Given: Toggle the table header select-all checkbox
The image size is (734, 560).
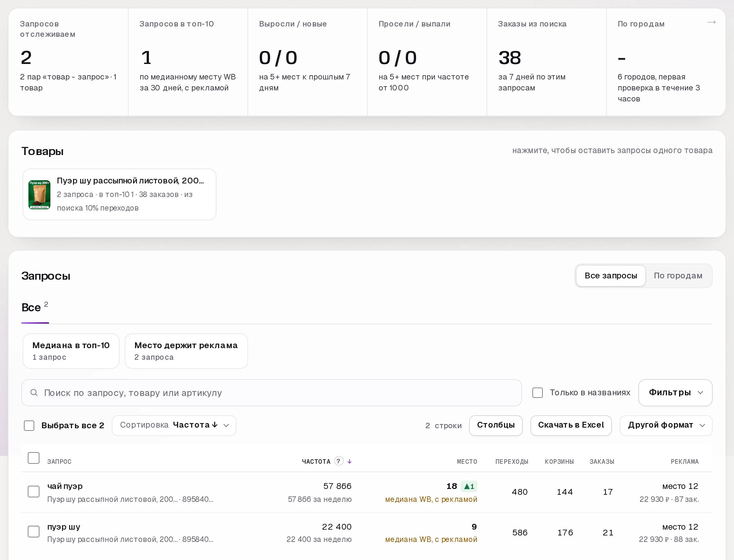Looking at the screenshot, I should (33, 458).
